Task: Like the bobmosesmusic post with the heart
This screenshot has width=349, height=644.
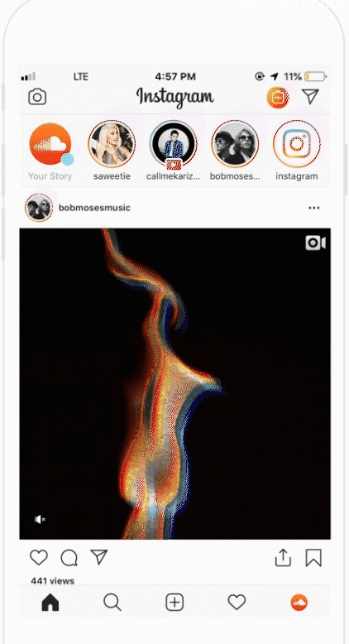Action: tap(39, 558)
